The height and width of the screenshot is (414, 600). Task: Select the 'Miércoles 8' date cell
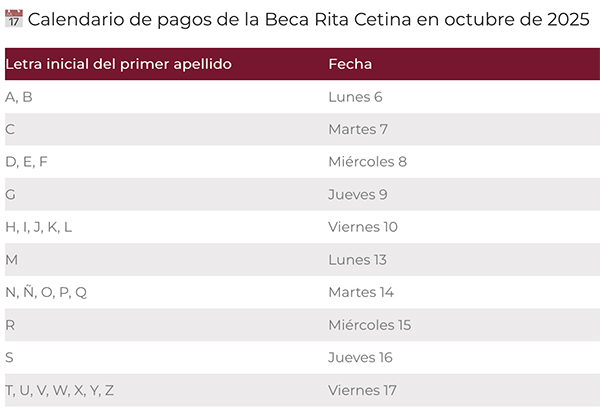(x=367, y=161)
